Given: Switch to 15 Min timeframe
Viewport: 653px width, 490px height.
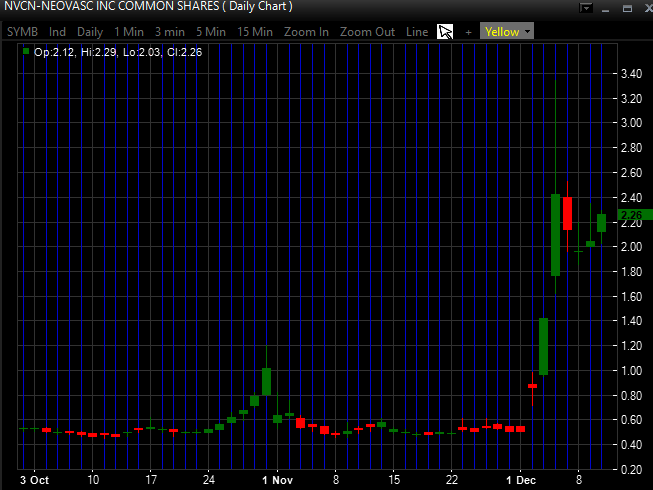Looking at the screenshot, I should pyautogui.click(x=255, y=32).
